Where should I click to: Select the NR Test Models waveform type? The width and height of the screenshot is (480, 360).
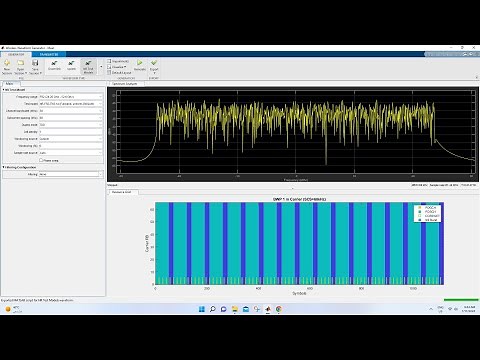coord(88,67)
